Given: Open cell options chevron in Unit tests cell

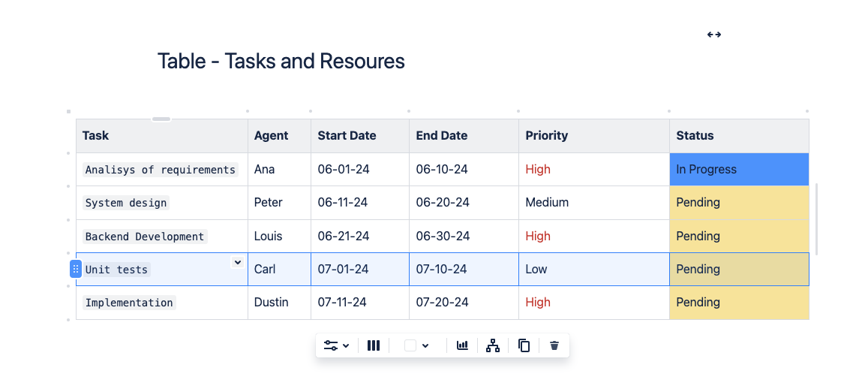Looking at the screenshot, I should [x=237, y=262].
